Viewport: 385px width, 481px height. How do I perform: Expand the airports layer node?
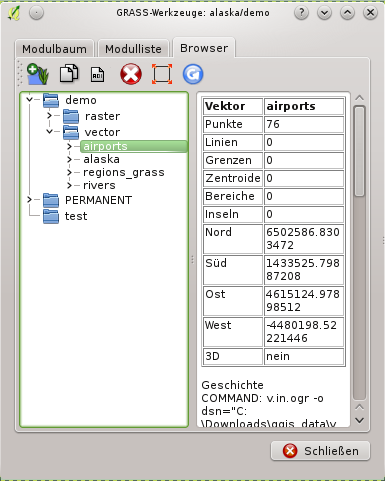(x=69, y=146)
